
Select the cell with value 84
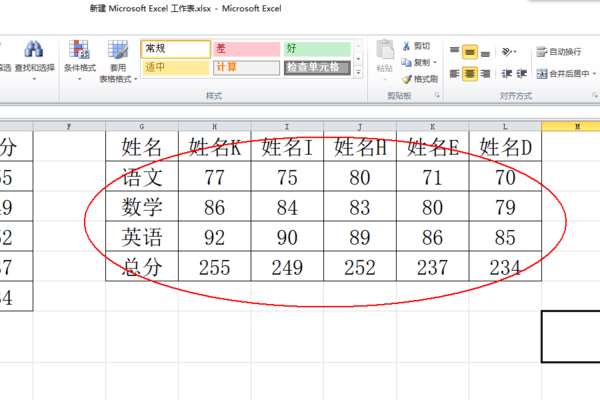click(287, 206)
